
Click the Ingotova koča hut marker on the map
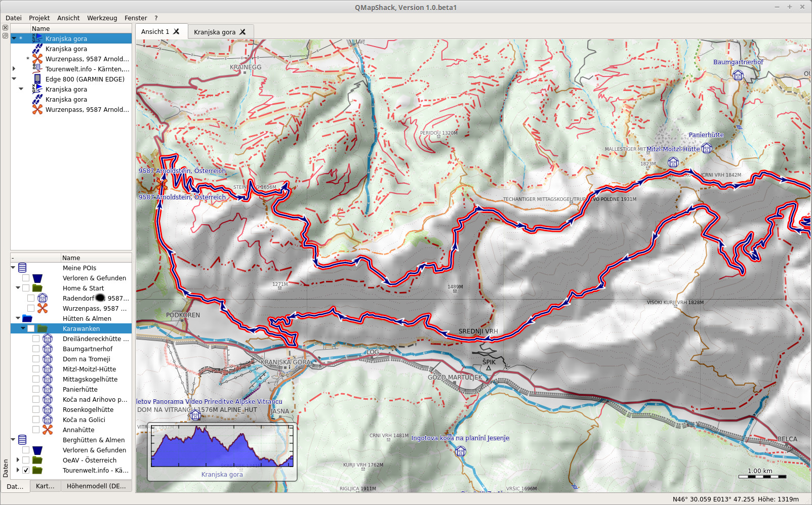pos(461,451)
